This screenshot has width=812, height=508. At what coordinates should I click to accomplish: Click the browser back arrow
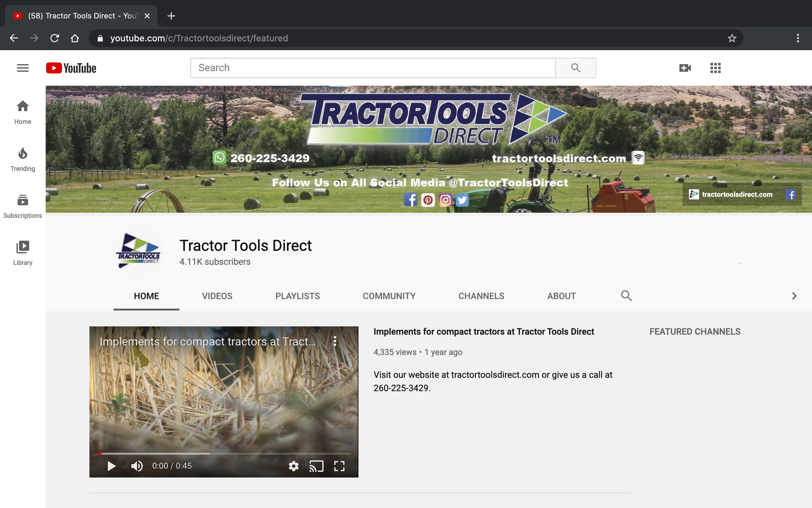[x=14, y=38]
